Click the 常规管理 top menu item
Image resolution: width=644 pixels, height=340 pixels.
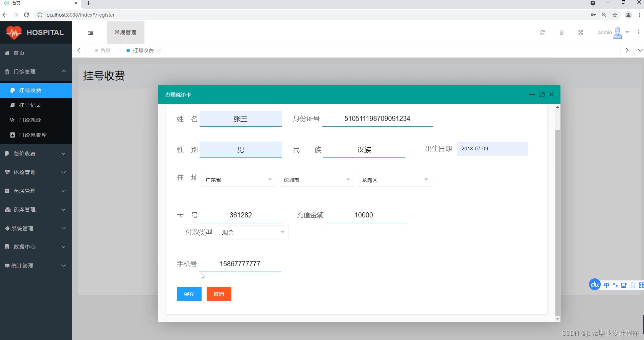point(125,33)
